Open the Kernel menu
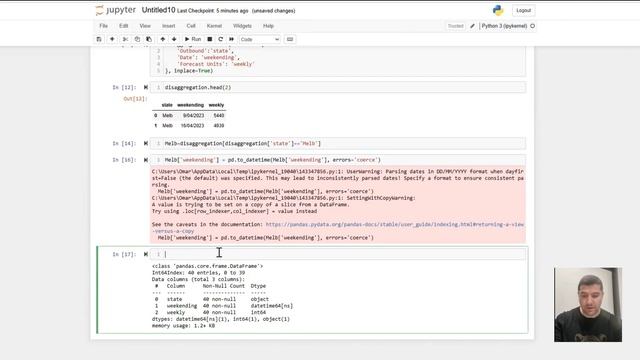 click(x=214, y=26)
